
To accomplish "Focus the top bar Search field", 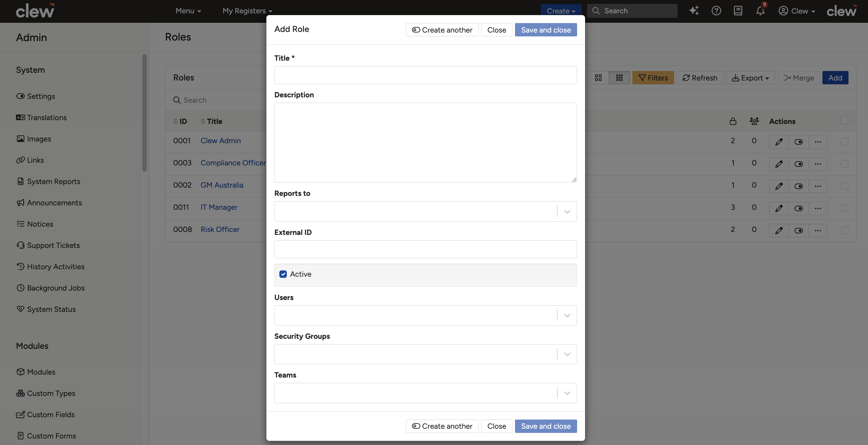I will (x=632, y=11).
